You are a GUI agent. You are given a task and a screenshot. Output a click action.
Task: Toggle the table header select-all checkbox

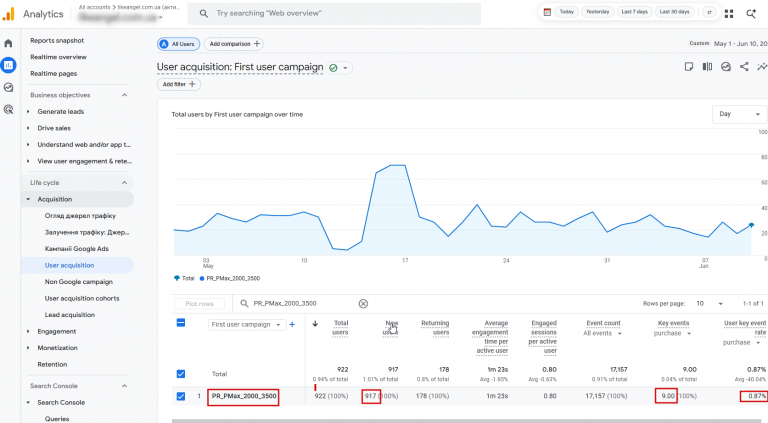181,323
